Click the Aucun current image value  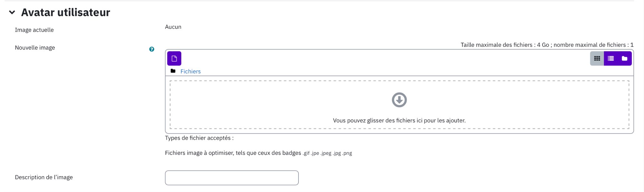point(173,27)
